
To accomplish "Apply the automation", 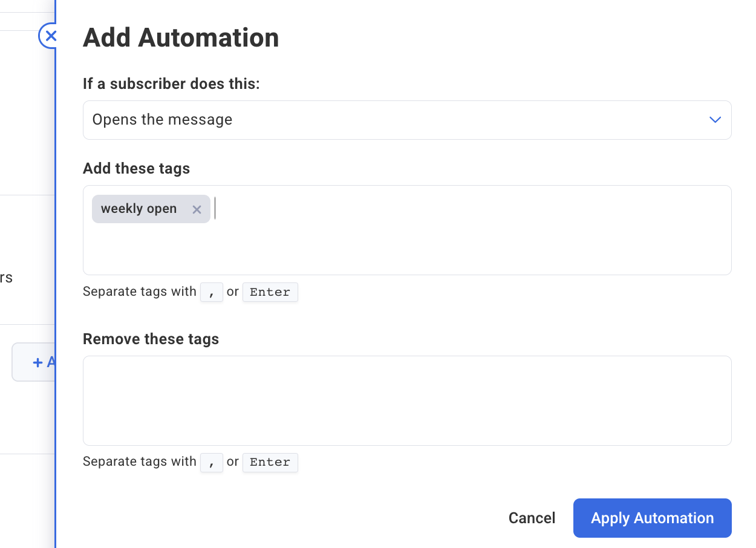I will [x=652, y=518].
